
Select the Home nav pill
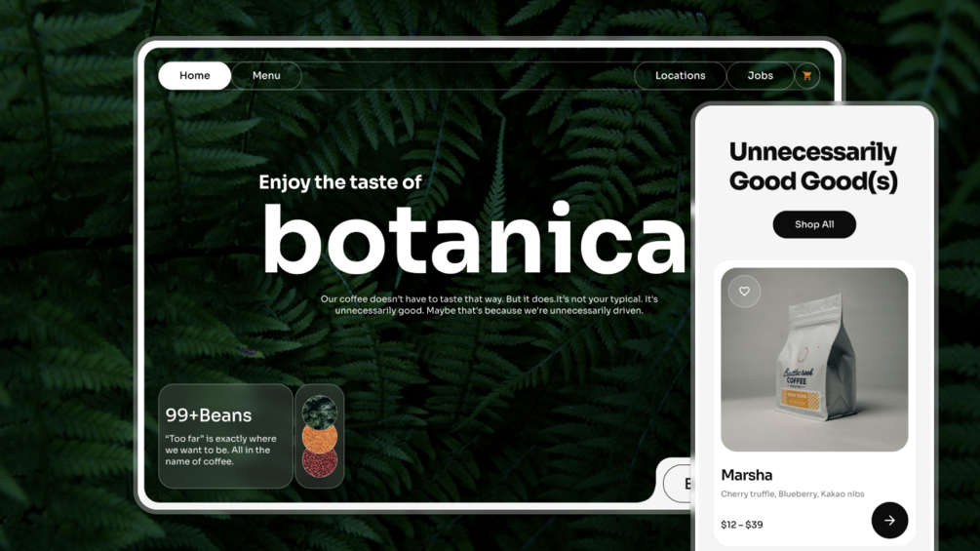pyautogui.click(x=194, y=76)
